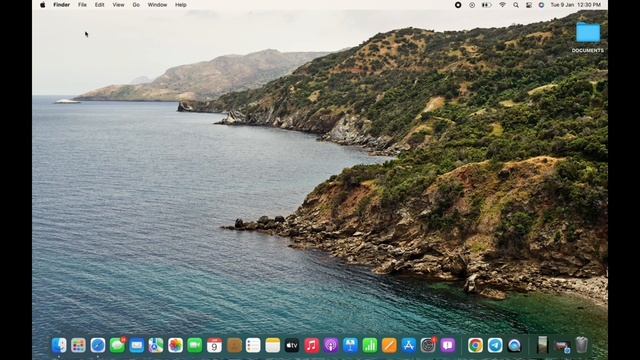Open the Trash in the Dock
The image size is (640, 360).
coord(582,345)
